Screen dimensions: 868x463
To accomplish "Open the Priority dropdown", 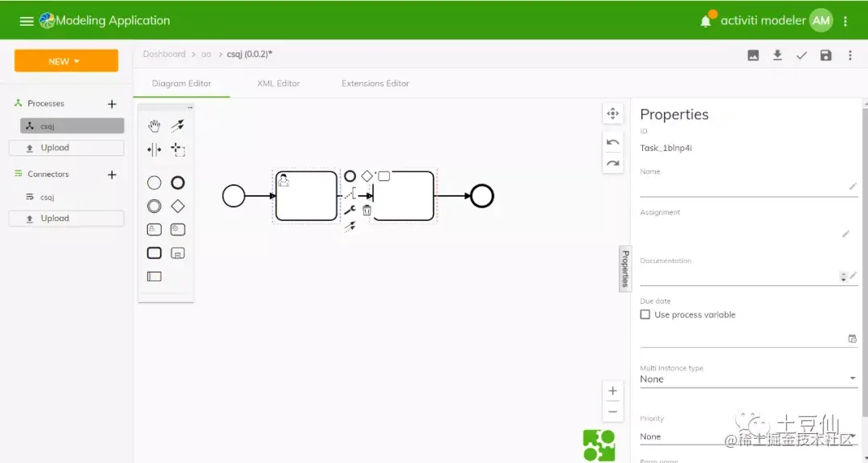I will [x=748, y=436].
